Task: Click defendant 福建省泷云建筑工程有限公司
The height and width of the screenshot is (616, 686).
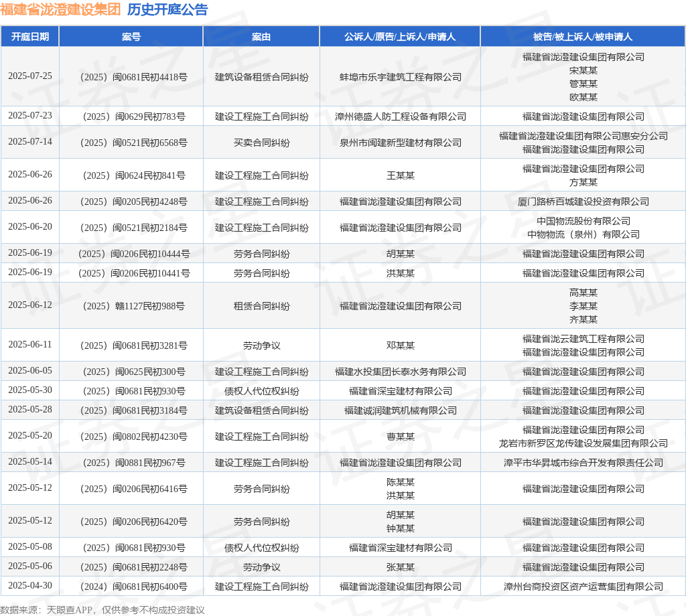Action: click(x=584, y=339)
